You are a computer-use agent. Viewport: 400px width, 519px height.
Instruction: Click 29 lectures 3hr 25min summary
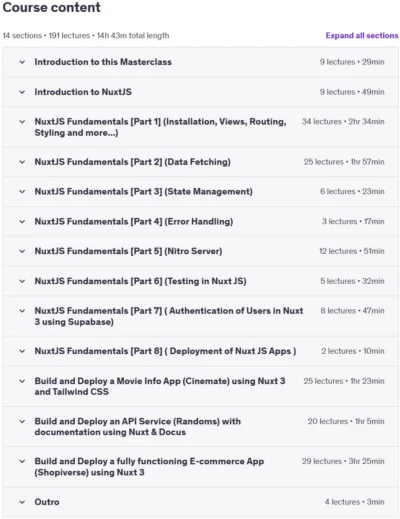point(343,461)
